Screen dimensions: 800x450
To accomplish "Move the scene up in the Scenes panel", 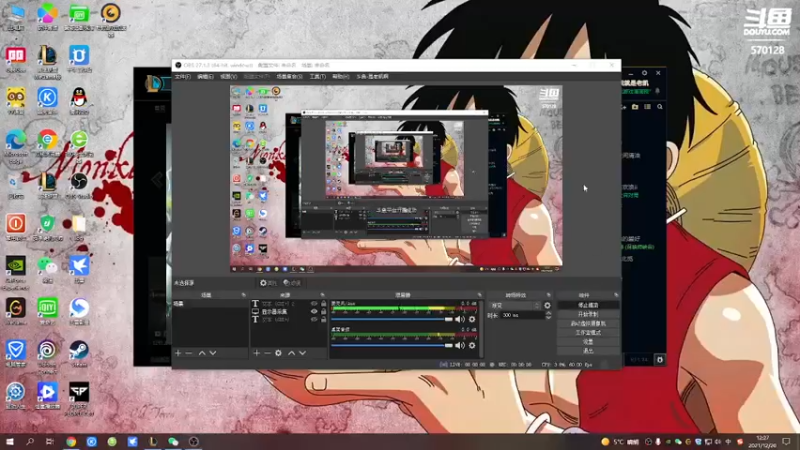I will pos(202,353).
